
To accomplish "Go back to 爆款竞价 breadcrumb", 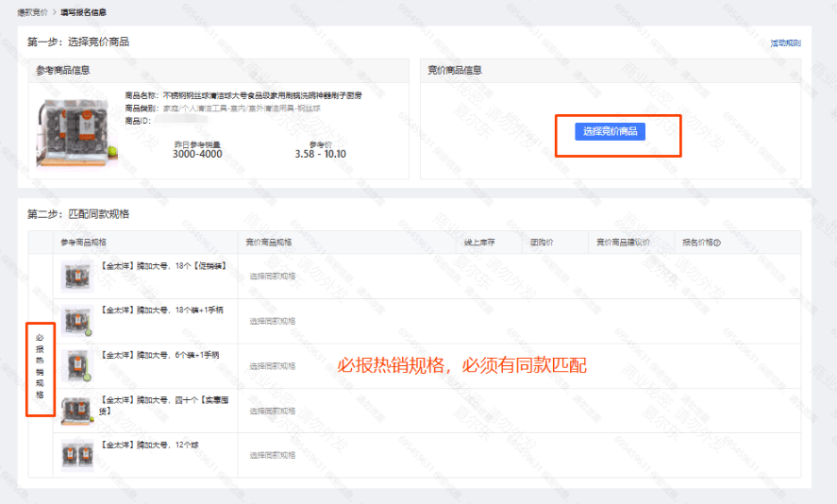I will [31, 12].
